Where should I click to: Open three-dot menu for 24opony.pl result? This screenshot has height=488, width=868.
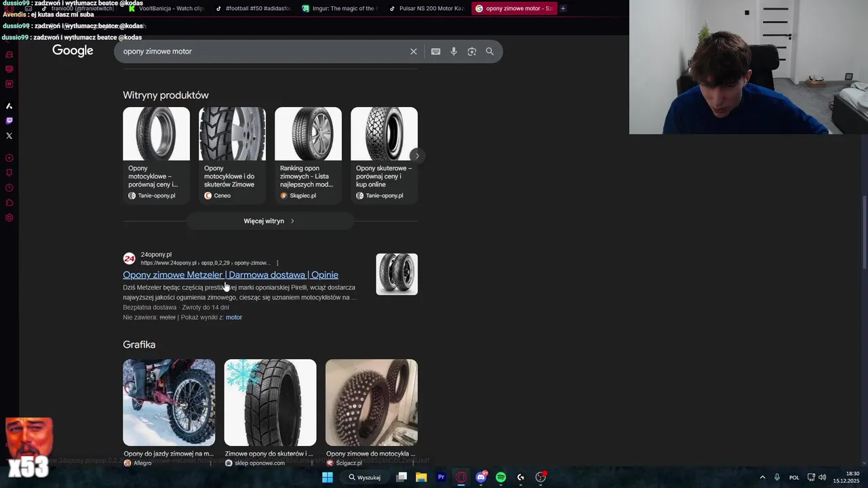[277, 263]
